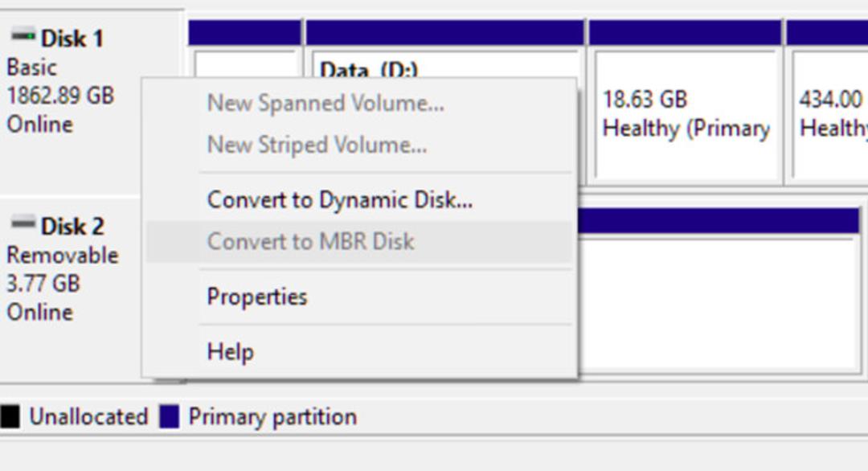Click the Unallocated legend label

[88, 417]
